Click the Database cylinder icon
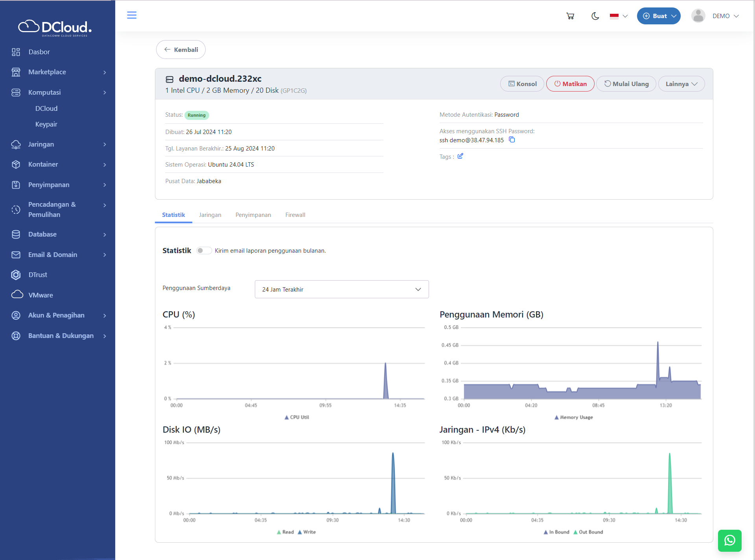The image size is (755, 560). click(16, 234)
